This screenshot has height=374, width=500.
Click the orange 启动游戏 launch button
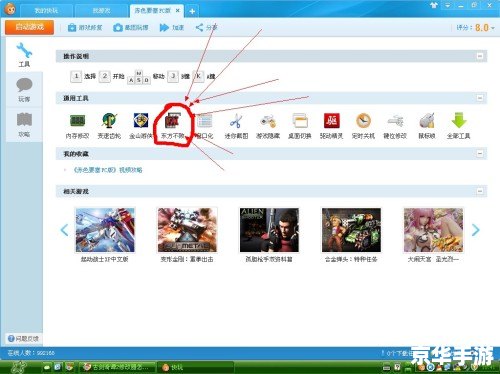29,27
